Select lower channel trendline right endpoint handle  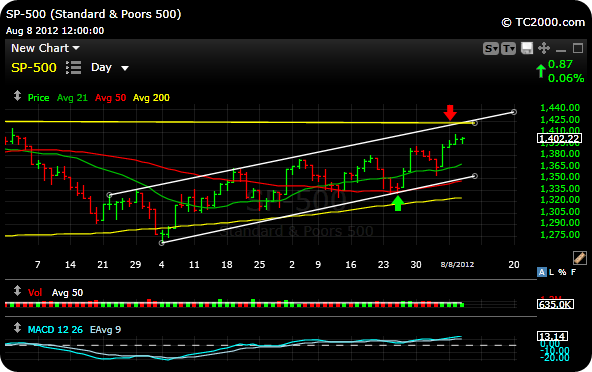coord(475,176)
